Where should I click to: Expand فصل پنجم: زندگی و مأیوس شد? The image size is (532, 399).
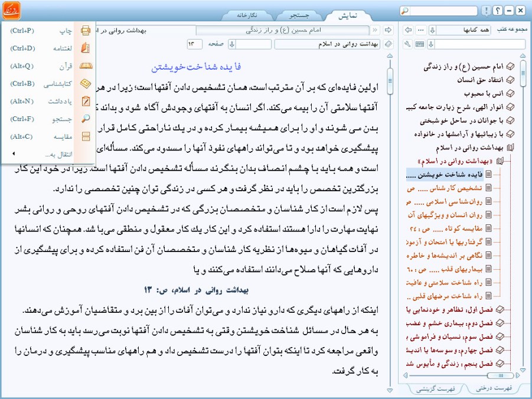(500, 364)
